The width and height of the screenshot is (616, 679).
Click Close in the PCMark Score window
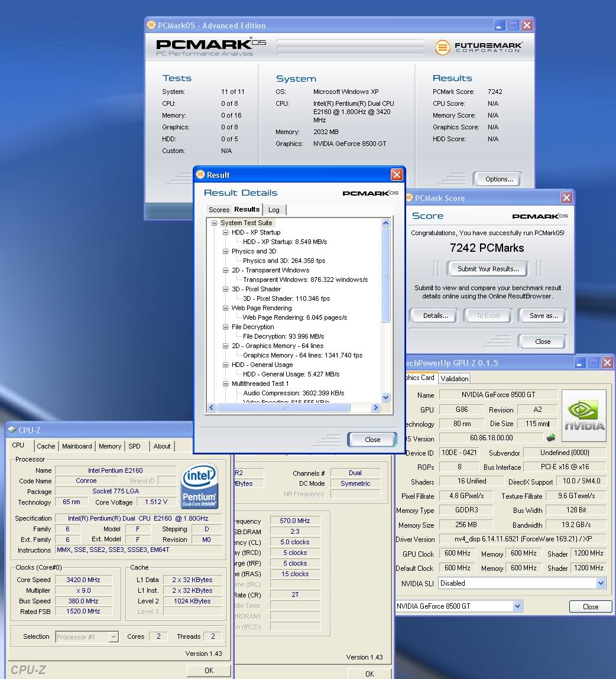(542, 342)
